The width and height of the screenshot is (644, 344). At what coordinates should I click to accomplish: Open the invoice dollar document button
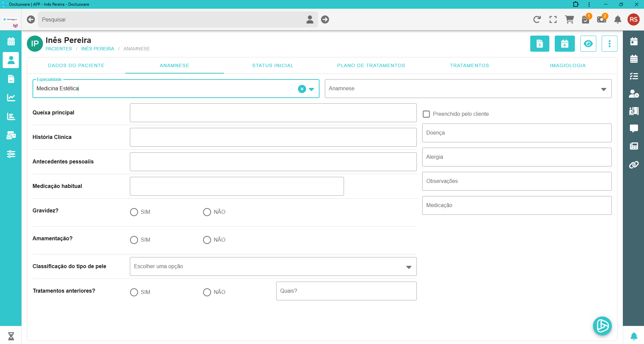540,44
